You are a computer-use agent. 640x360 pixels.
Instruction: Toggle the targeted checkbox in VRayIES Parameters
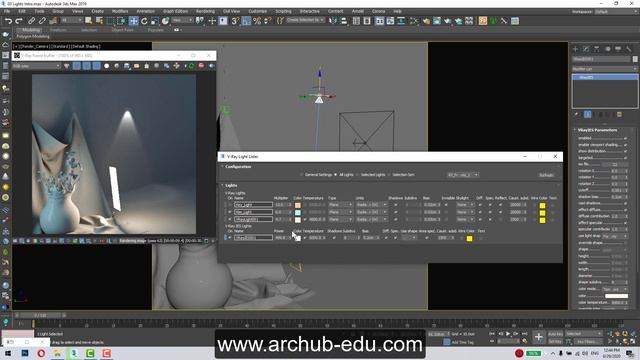(x=625, y=158)
